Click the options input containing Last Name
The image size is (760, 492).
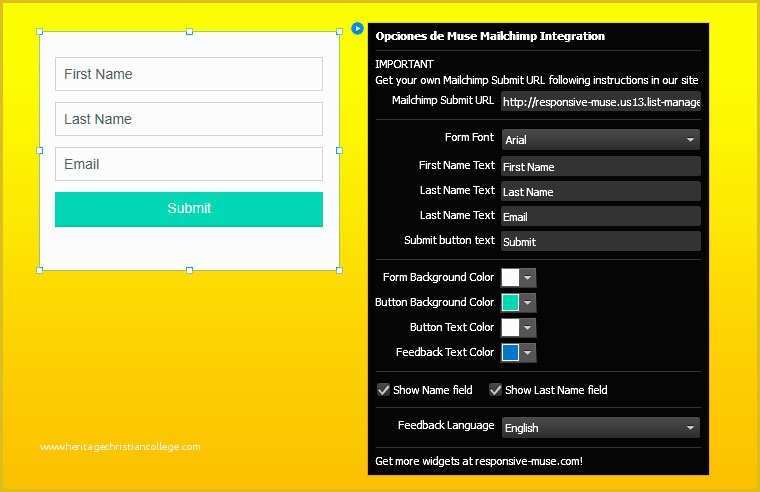tap(601, 191)
